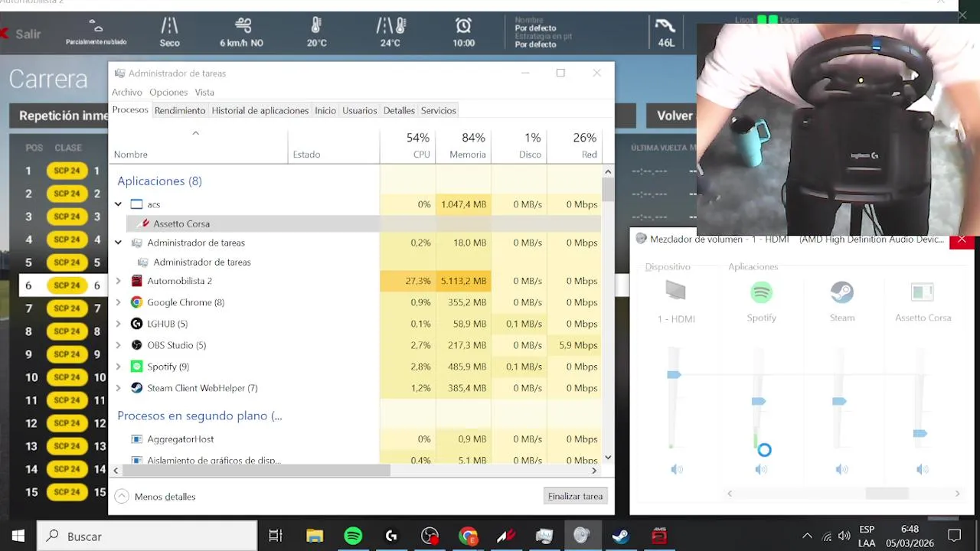Expand the Spotify (9) process group
Screen dimensions: 980x551
[x=118, y=367]
